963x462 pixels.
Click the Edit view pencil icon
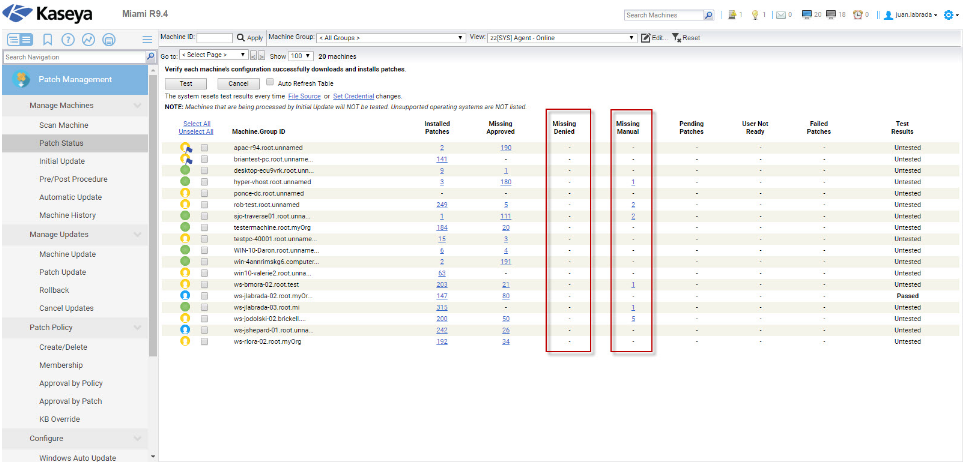[x=645, y=38]
